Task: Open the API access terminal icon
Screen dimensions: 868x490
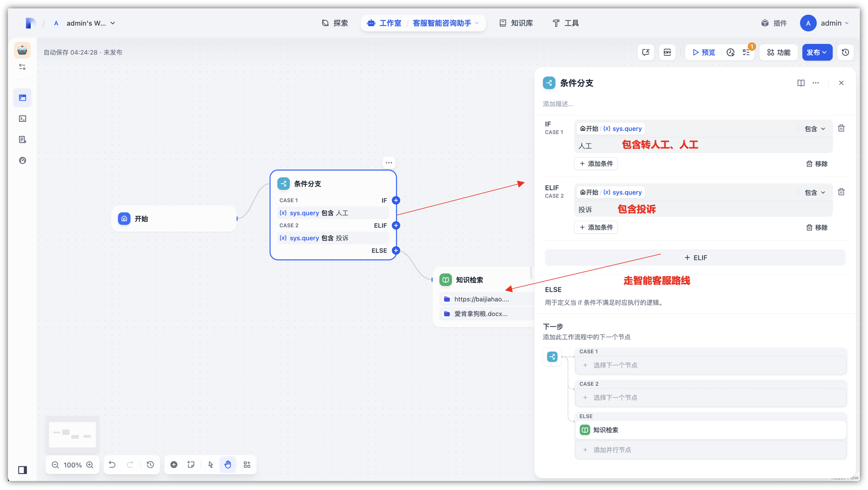Action: [x=22, y=119]
